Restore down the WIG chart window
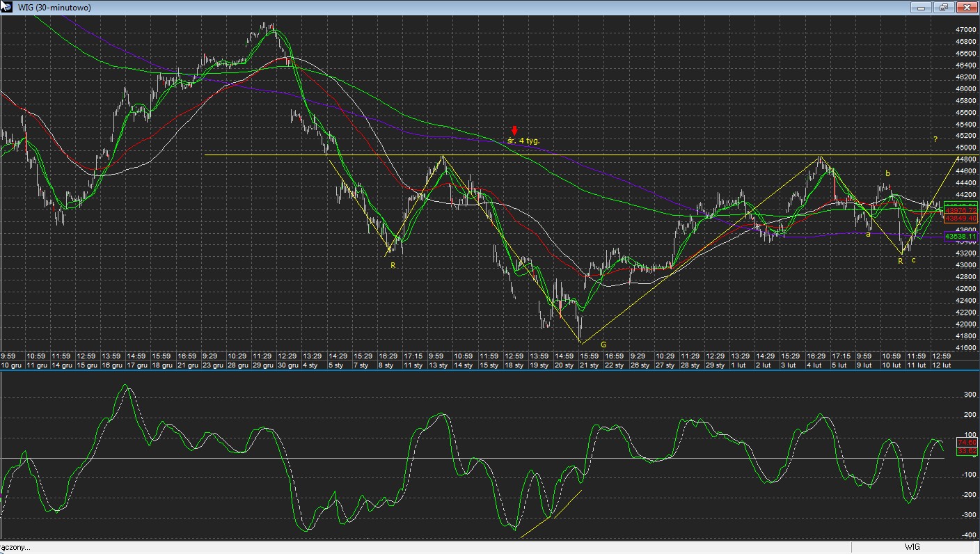 (x=944, y=7)
